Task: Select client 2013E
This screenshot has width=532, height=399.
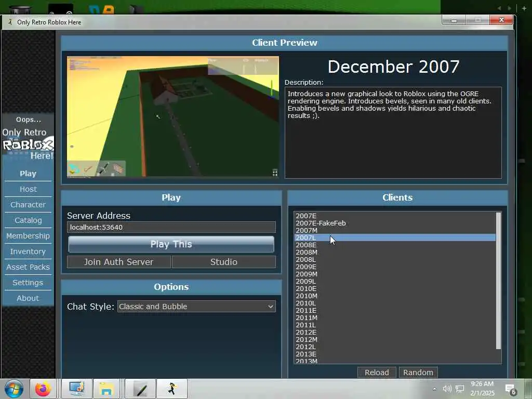Action: pos(395,354)
